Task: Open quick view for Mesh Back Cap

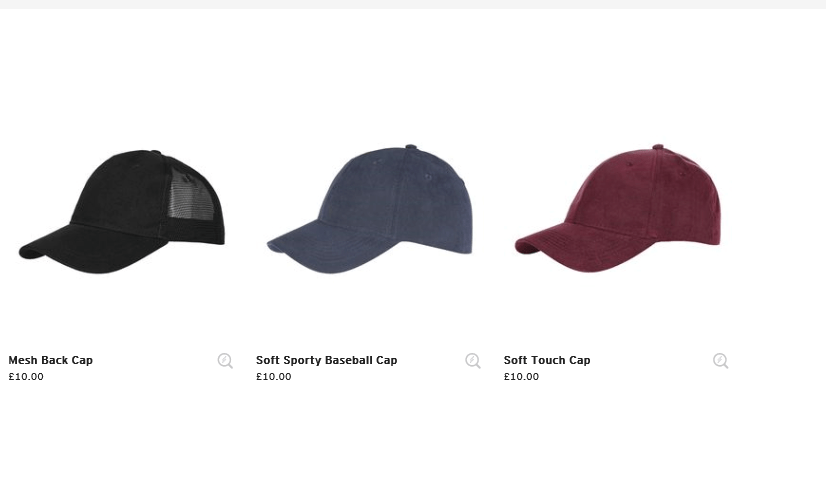Action: click(x=225, y=360)
